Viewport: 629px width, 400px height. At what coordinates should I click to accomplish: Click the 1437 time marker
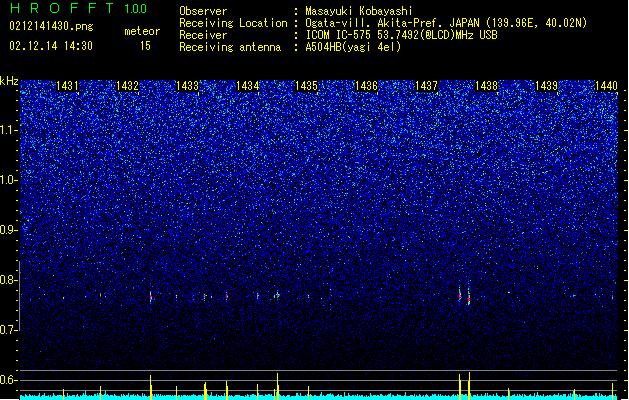tap(426, 86)
